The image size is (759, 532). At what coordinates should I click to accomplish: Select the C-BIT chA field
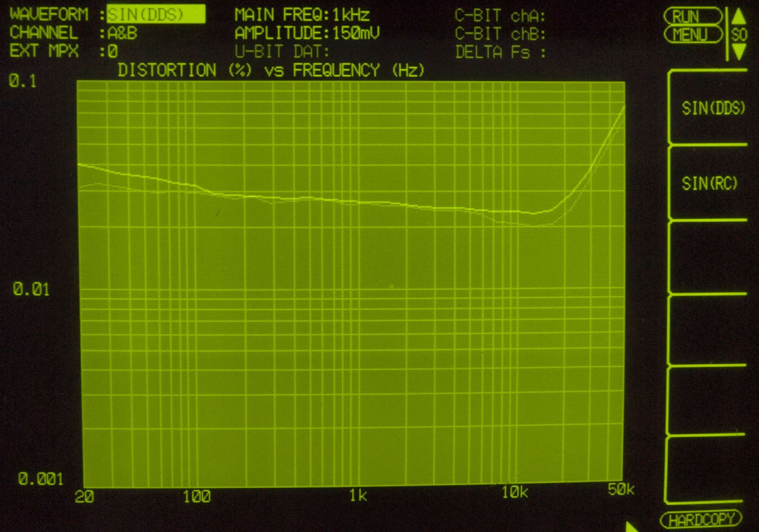(501, 16)
